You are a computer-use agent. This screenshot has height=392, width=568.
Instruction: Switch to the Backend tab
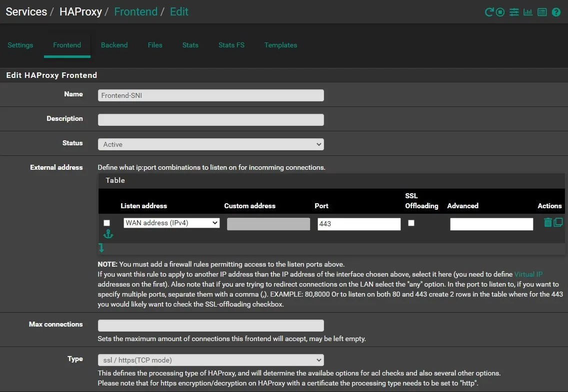[114, 45]
